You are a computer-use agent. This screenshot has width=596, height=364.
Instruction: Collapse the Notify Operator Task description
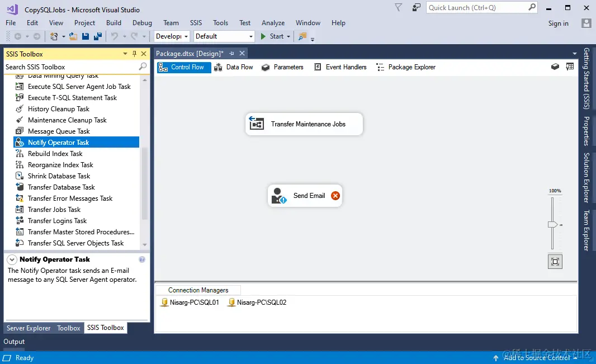tap(11, 259)
